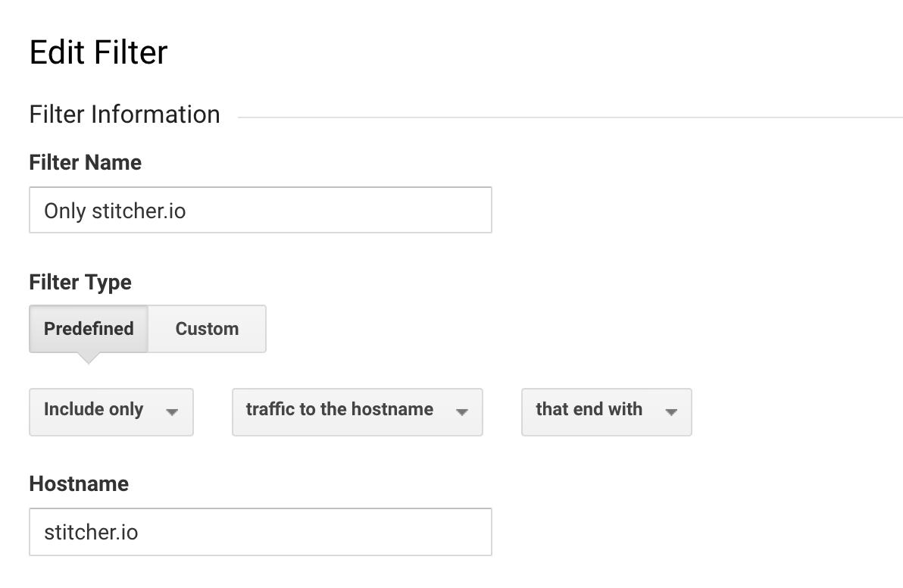Screen dimensions: 903x588
Task: Click the caret icon next to "traffic to the hostname"
Action: pos(461,412)
